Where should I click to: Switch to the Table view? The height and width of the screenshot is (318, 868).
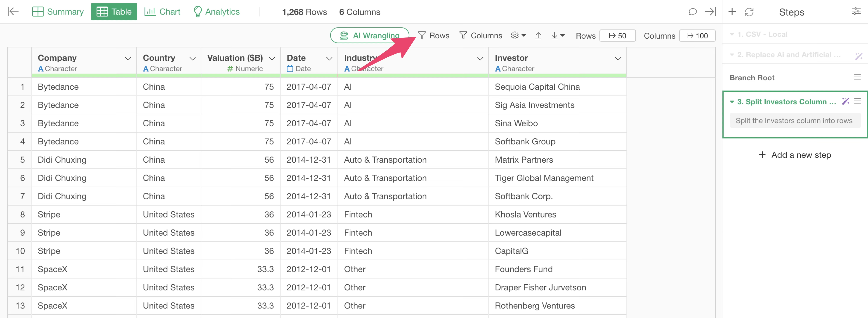(114, 12)
